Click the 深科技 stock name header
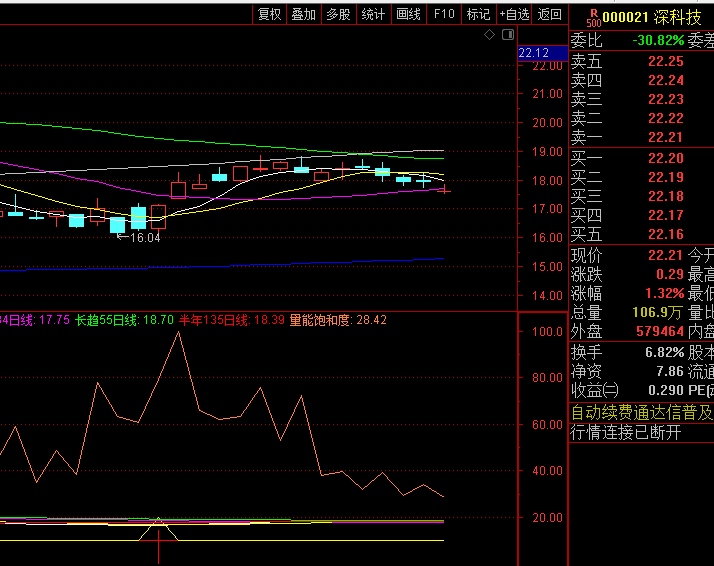This screenshot has width=714, height=566. click(x=679, y=16)
